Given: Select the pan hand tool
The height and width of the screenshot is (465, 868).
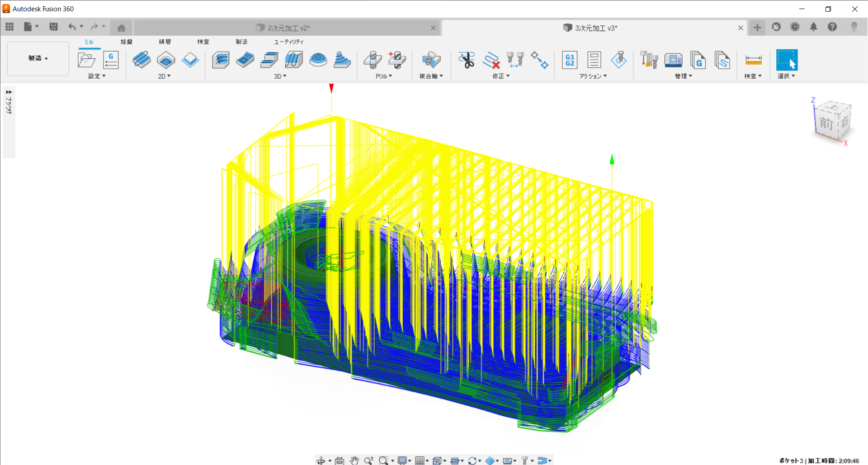Looking at the screenshot, I should (x=354, y=460).
